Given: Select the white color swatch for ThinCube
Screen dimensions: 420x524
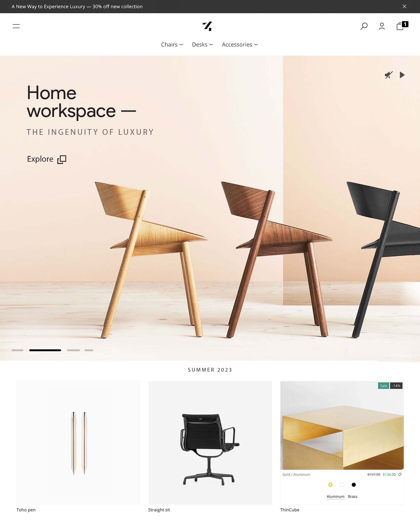Looking at the screenshot, I should [x=342, y=485].
